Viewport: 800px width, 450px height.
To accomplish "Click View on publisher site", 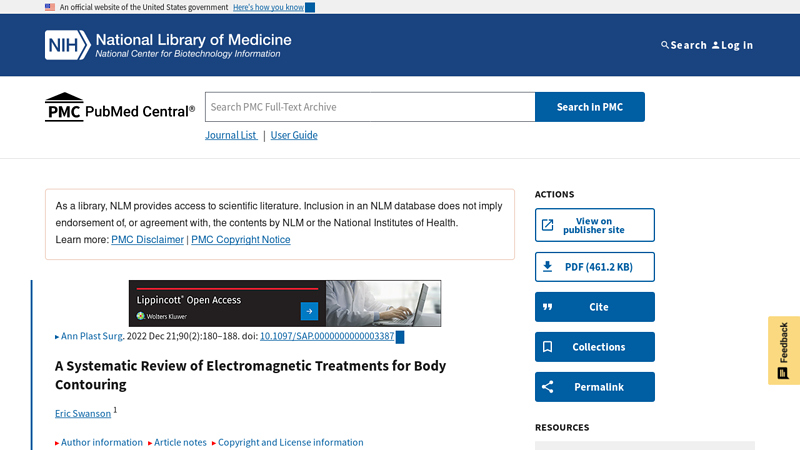I will coord(595,225).
